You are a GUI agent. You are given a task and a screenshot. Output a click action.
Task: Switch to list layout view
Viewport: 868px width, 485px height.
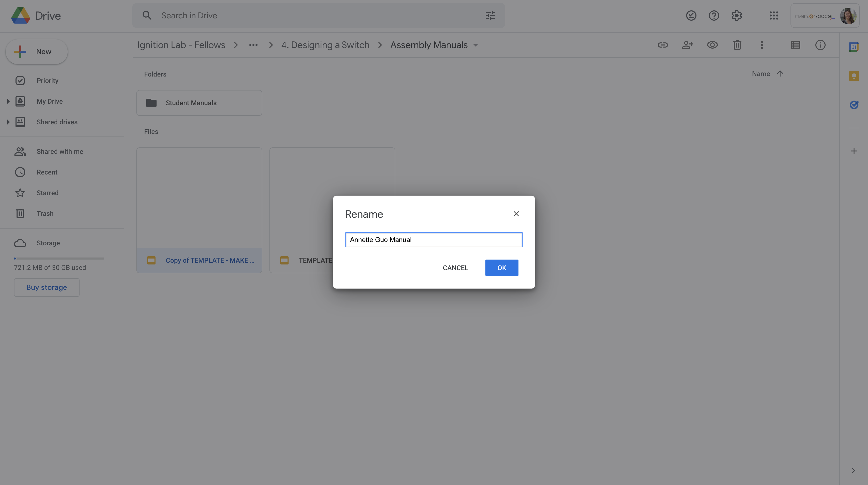coord(795,45)
